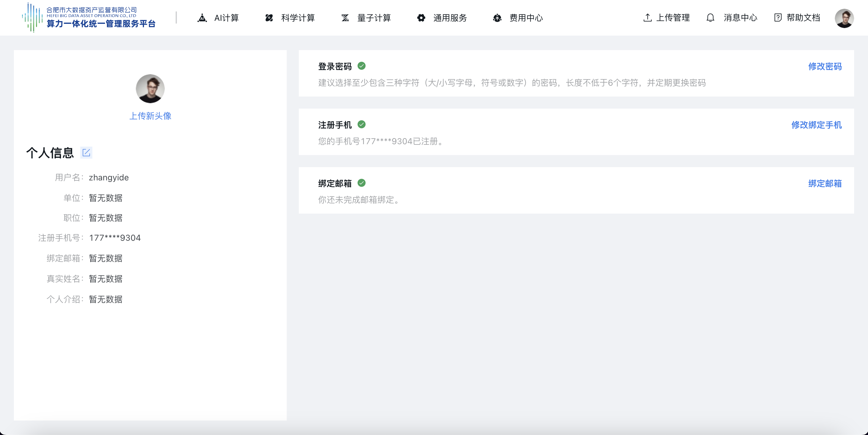Click the upload arrow icon beside 上传管理

click(647, 18)
